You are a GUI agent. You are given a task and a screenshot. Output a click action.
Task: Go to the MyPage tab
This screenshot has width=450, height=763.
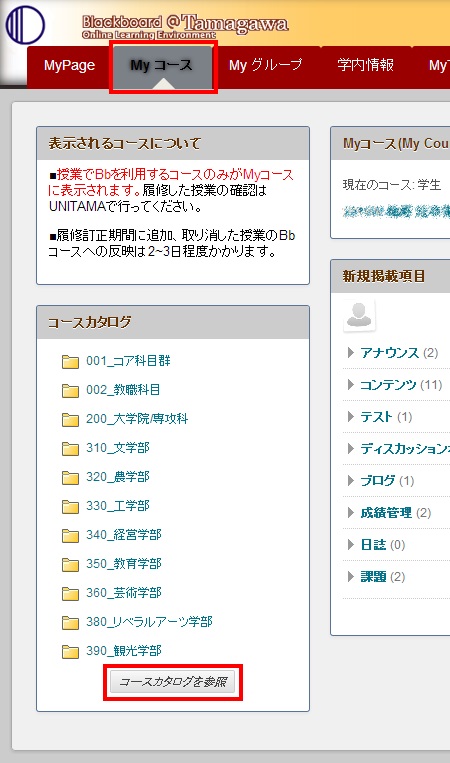coord(69,65)
